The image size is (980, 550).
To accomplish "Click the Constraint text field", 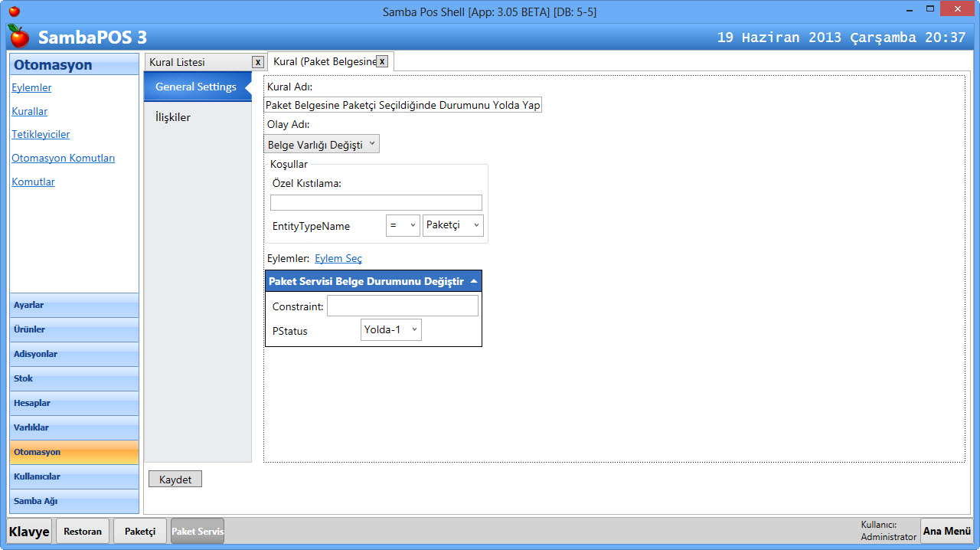I will point(402,306).
